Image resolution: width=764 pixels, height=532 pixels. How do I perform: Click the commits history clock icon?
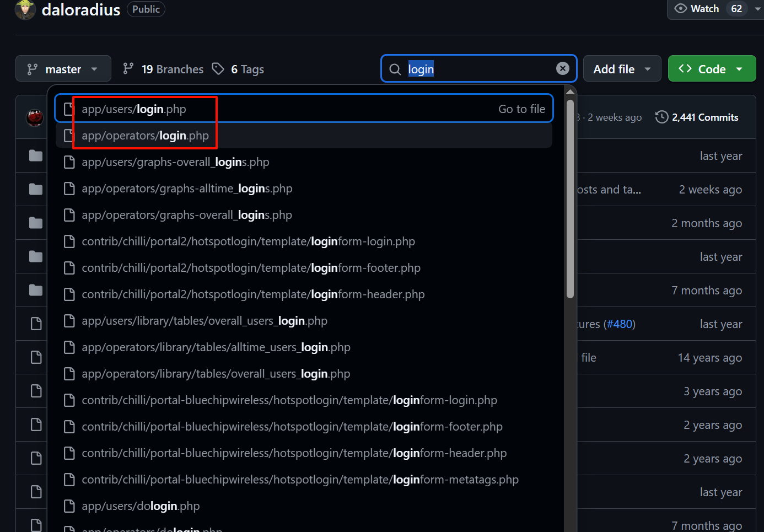tap(661, 117)
